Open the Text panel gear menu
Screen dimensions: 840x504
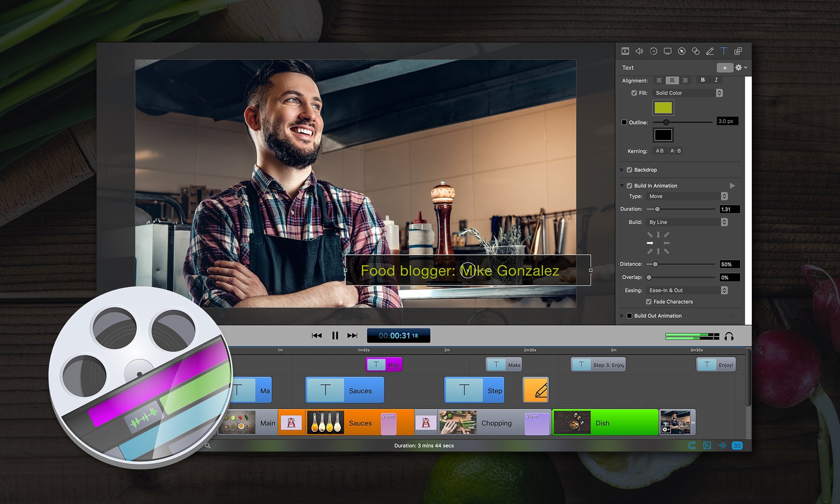pyautogui.click(x=739, y=68)
